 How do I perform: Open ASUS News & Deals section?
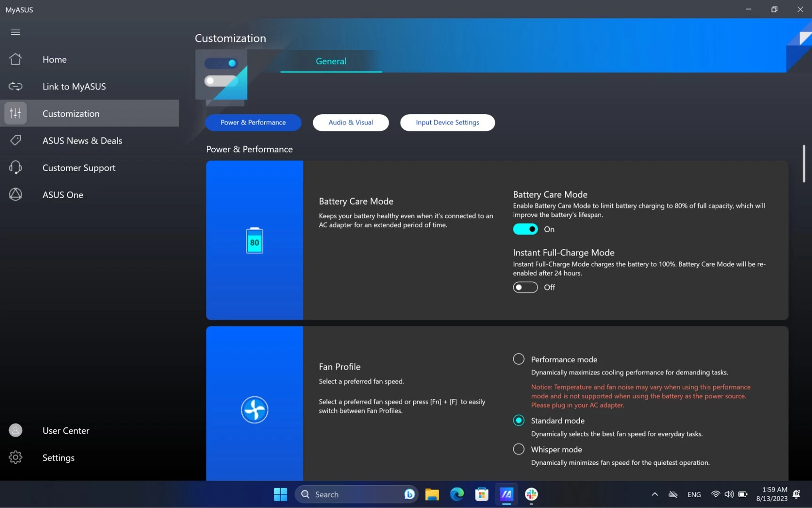pyautogui.click(x=82, y=141)
